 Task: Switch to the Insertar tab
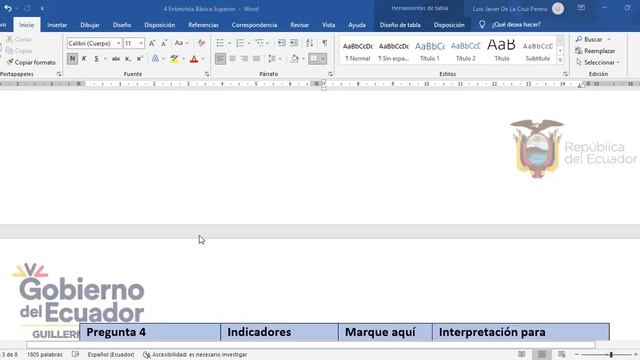(x=57, y=25)
